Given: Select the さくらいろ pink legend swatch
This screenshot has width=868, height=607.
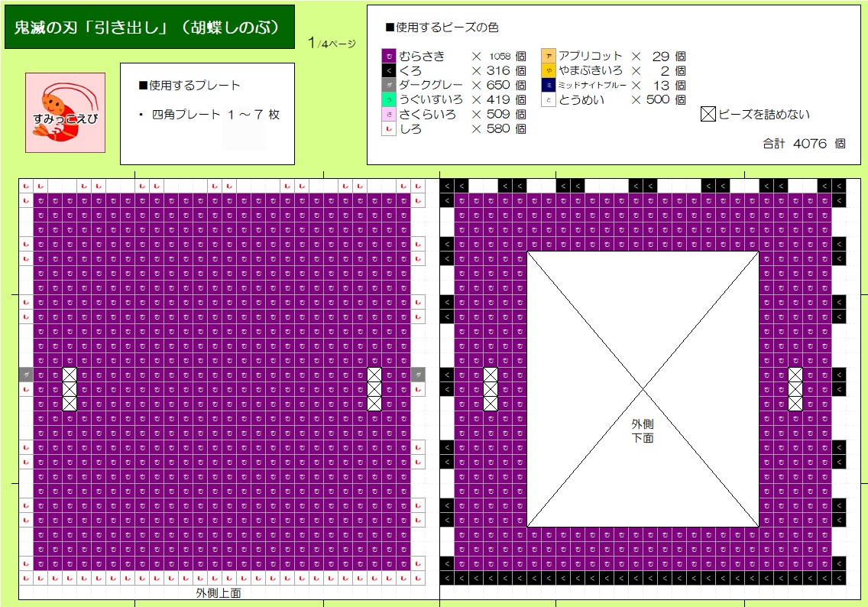Looking at the screenshot, I should 389,114.
